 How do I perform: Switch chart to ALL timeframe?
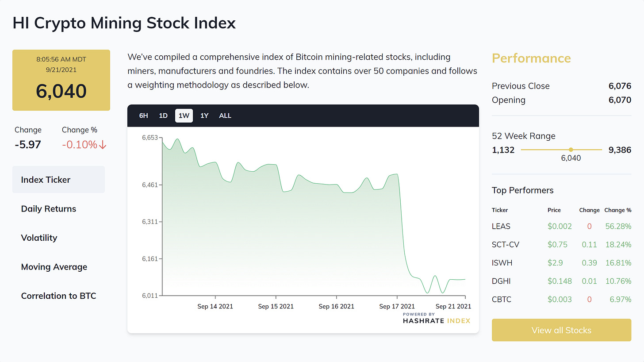click(x=225, y=116)
